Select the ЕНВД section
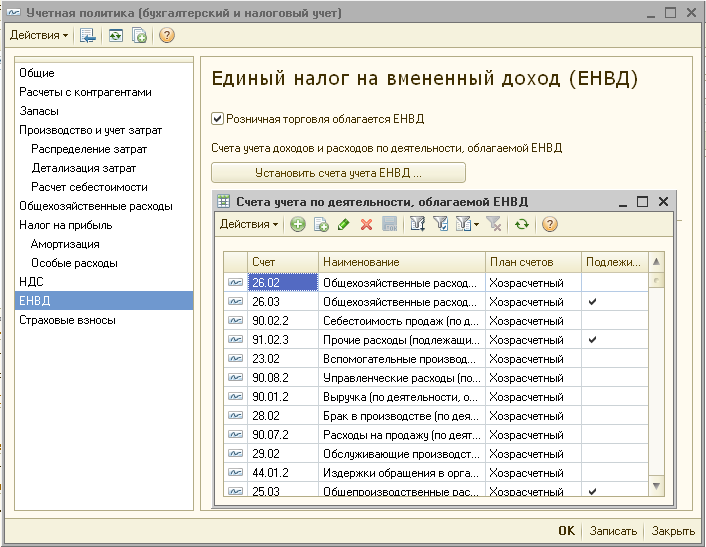Viewport: 706px width, 547px height. tap(104, 300)
